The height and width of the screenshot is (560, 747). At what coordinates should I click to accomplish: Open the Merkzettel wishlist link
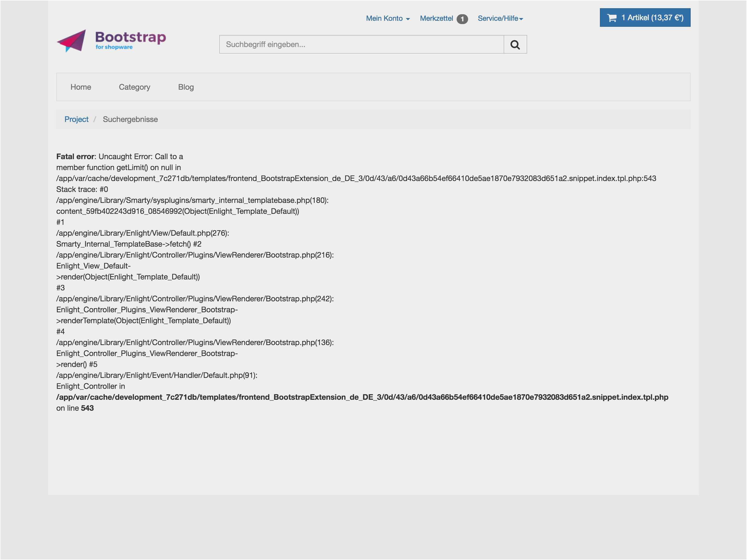click(x=436, y=18)
